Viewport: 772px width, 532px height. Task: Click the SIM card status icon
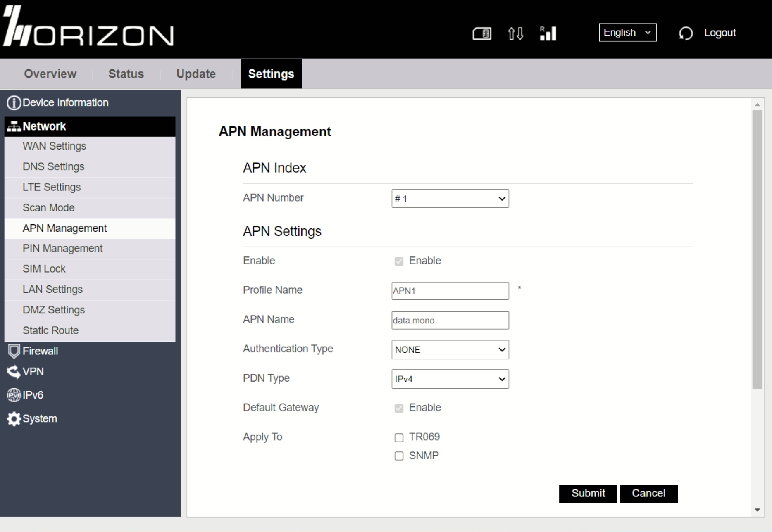click(481, 33)
